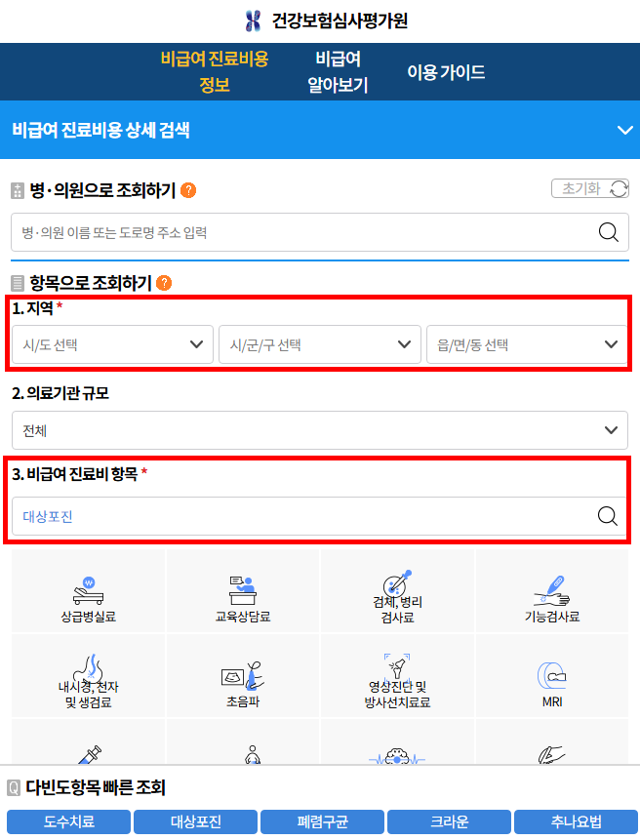Image resolution: width=640 pixels, height=840 pixels.
Task: Open the 의료기관 규모 전체 dropdown
Action: pos(320,430)
